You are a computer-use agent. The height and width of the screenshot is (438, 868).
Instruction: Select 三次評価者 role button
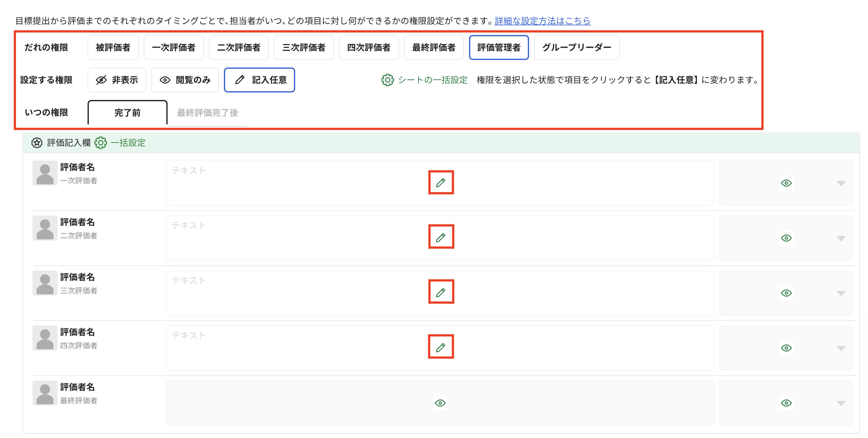[304, 47]
